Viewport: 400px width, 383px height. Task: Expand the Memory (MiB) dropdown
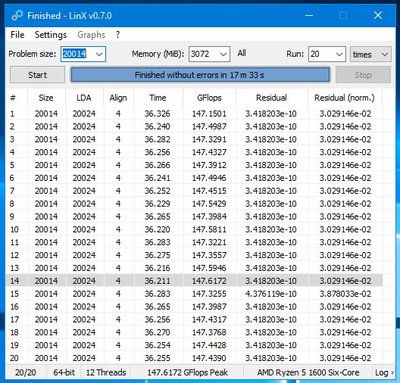pos(224,54)
